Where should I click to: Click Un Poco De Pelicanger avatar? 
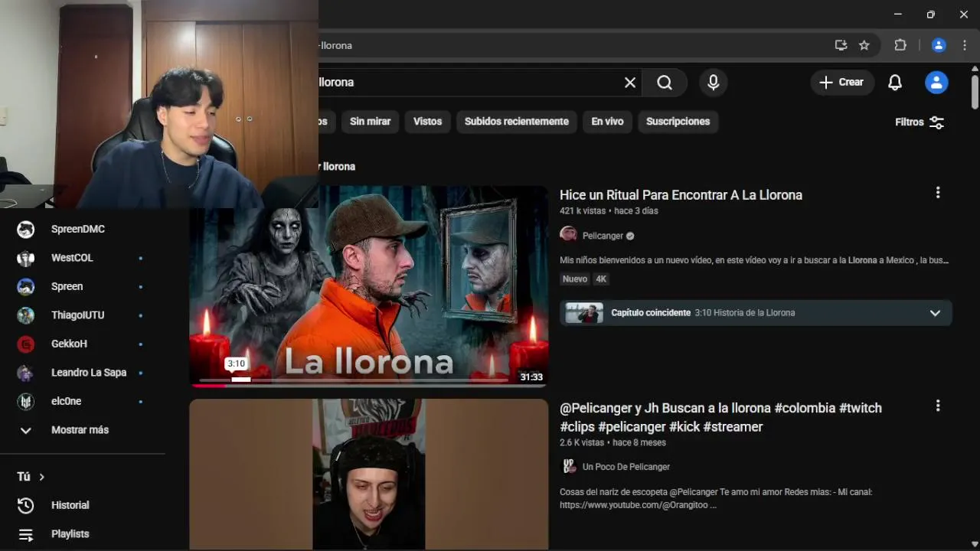pos(569,466)
